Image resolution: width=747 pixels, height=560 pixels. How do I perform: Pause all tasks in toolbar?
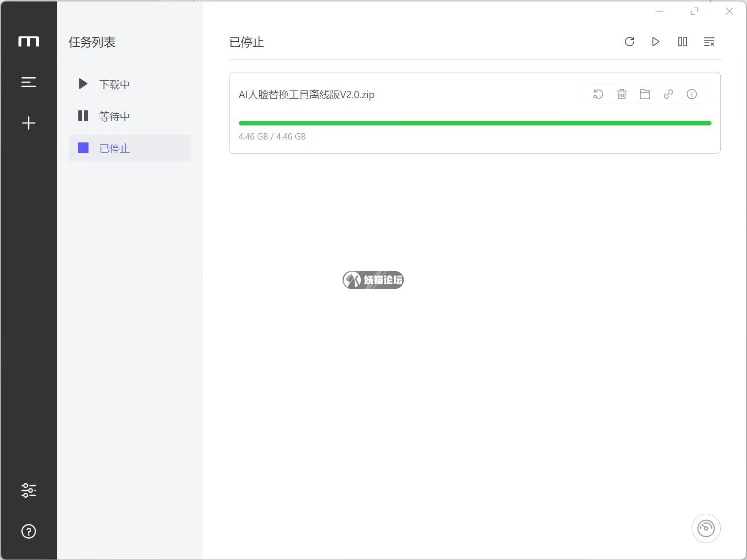pyautogui.click(x=682, y=42)
